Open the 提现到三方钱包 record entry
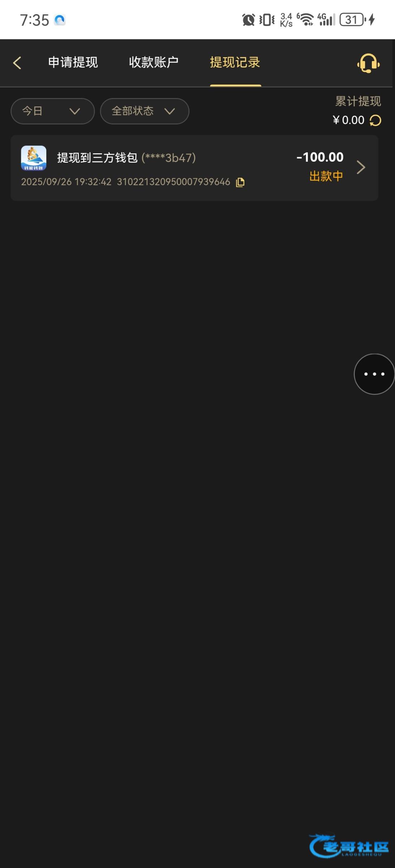The width and height of the screenshot is (395, 868). pos(195,168)
